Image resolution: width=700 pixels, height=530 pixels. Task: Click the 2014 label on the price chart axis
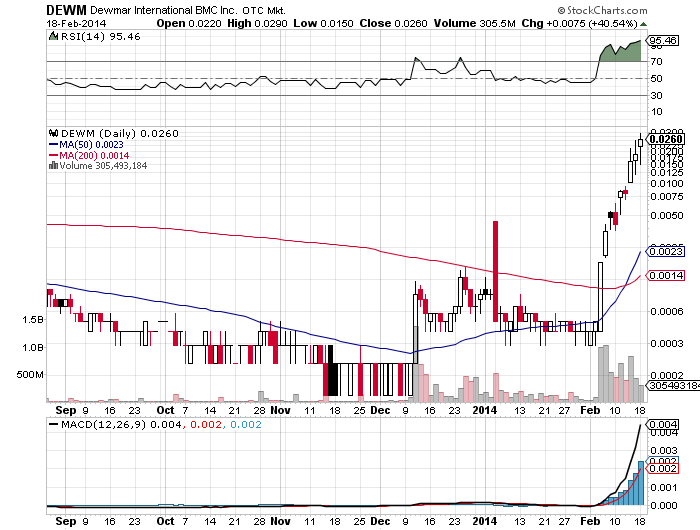pyautogui.click(x=485, y=410)
